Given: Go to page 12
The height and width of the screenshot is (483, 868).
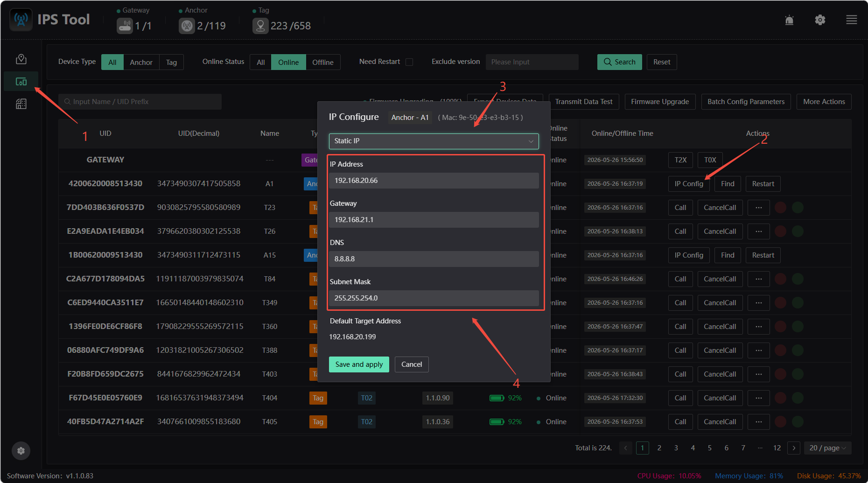Looking at the screenshot, I should tap(777, 448).
